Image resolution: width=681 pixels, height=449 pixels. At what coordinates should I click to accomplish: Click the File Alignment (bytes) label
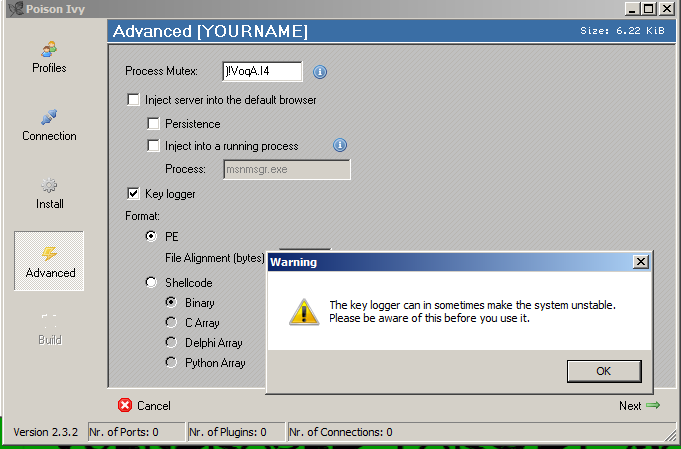[x=215, y=258]
